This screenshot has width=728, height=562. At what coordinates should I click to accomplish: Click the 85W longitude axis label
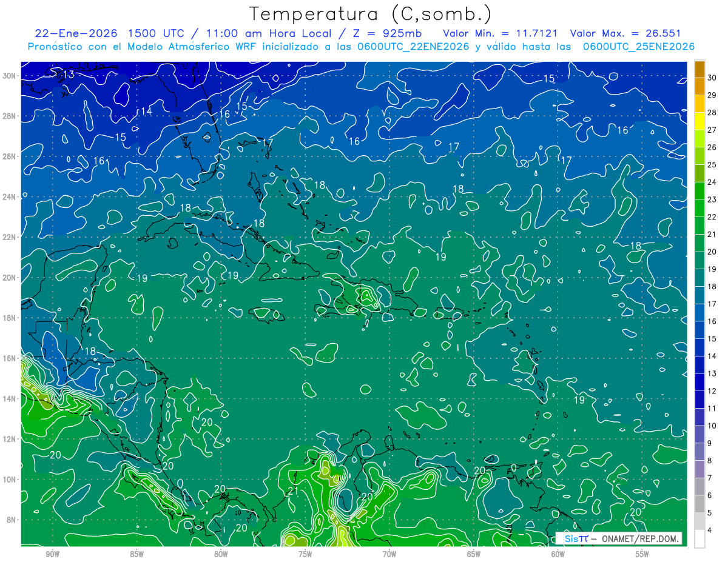(136, 554)
